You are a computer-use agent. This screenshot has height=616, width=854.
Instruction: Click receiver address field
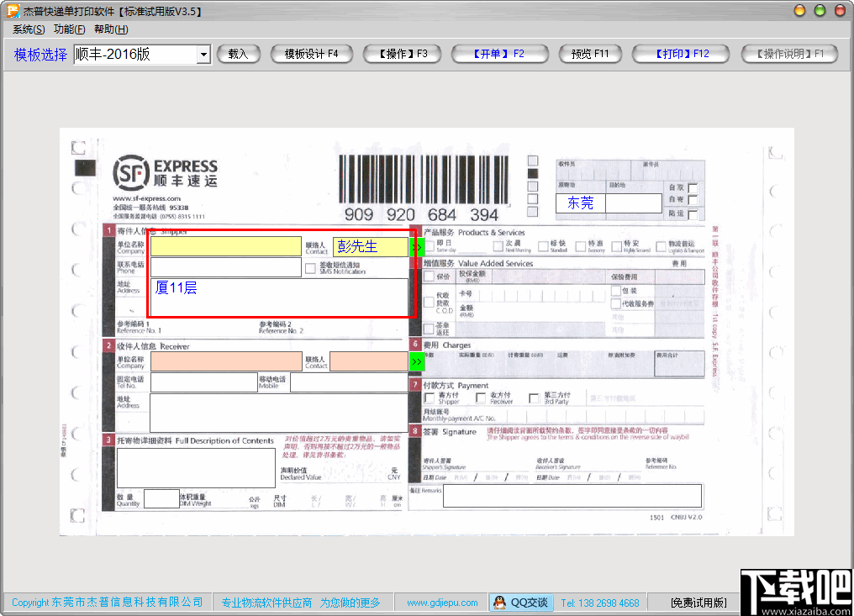279,413
